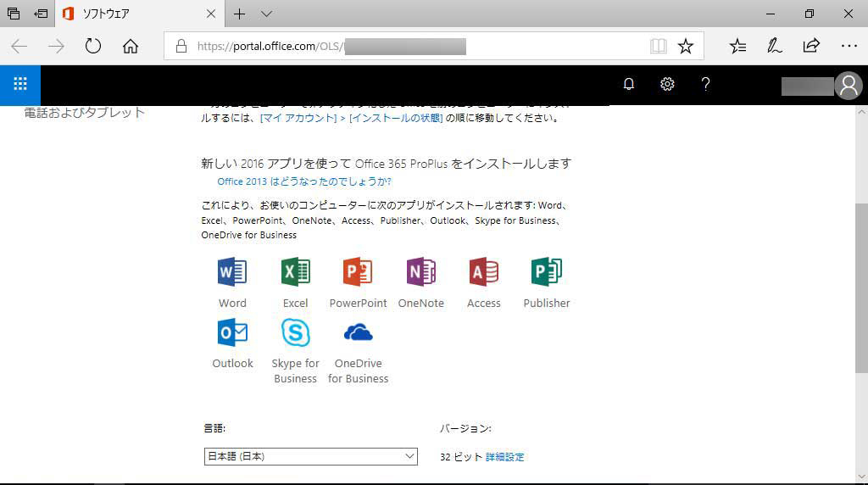The height and width of the screenshot is (485, 868).
Task: Open notifications bell in header
Action: pyautogui.click(x=628, y=84)
